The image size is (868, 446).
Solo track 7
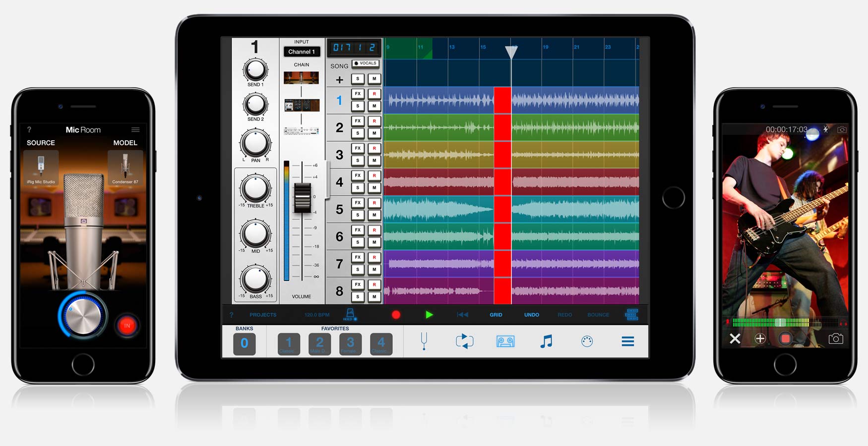pyautogui.click(x=358, y=269)
